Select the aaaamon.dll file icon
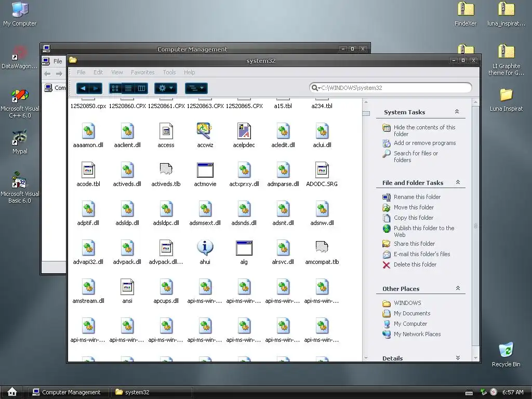532x399 pixels. pyautogui.click(x=88, y=131)
